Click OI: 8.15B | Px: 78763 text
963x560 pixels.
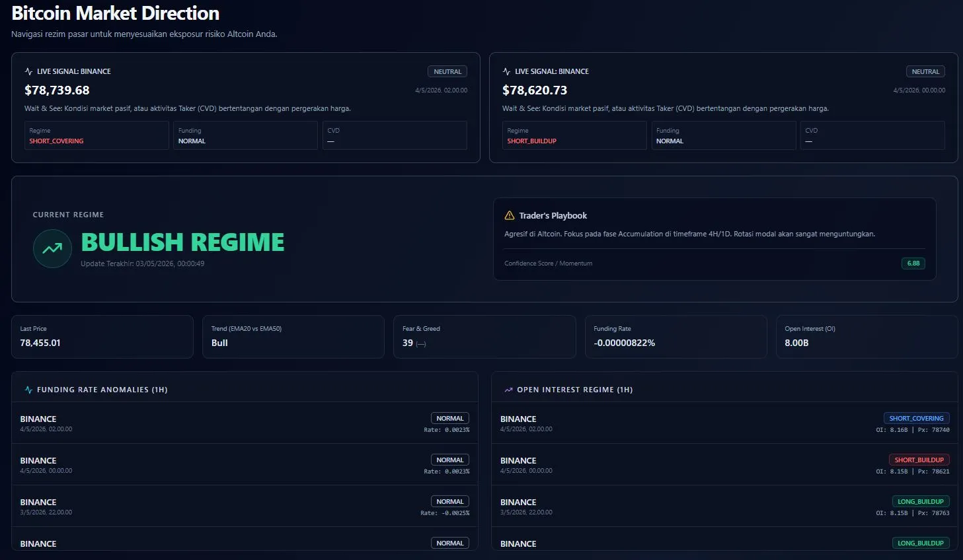click(x=913, y=513)
